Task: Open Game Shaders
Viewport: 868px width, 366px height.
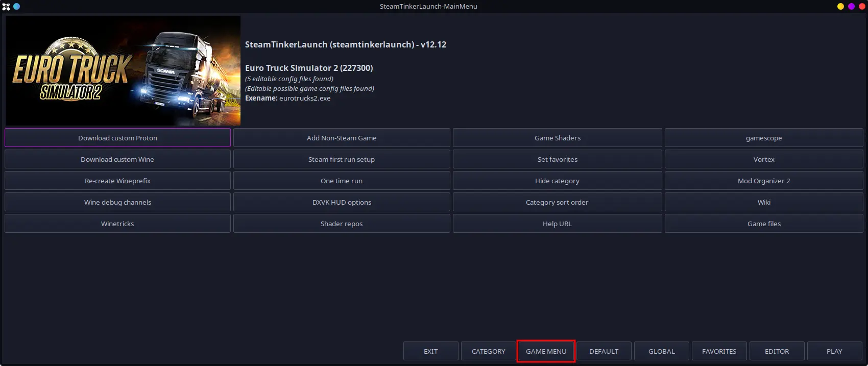Action: (558, 138)
